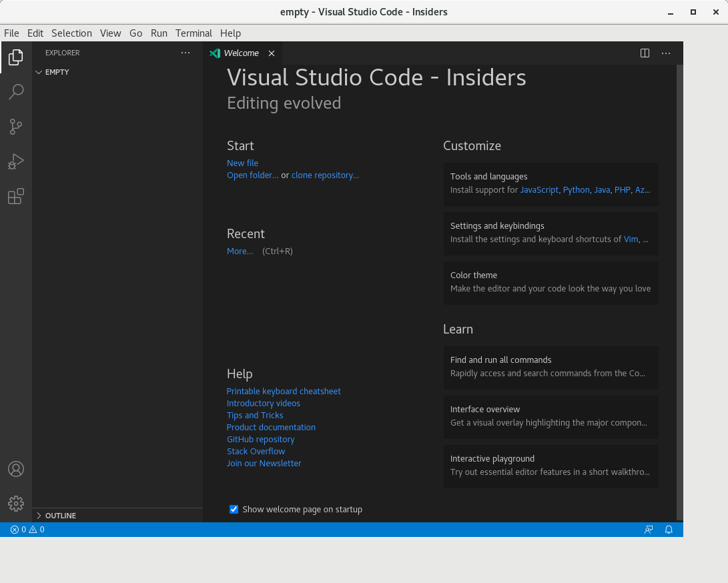Screen dimensions: 728x583
Task: Open Product documentation link
Action: pos(271,428)
